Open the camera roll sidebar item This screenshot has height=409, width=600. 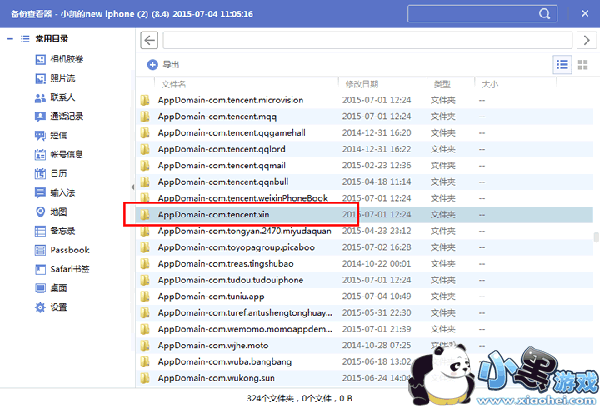pos(59,59)
